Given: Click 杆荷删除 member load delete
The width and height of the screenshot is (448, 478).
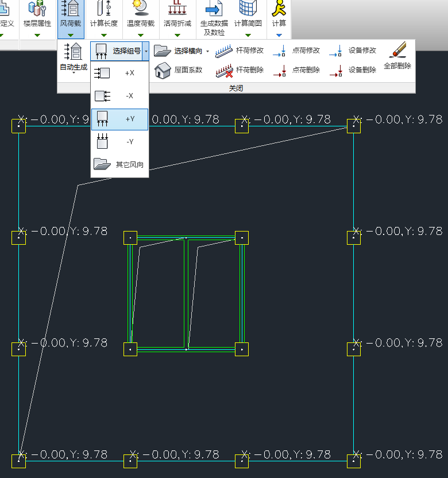Looking at the screenshot, I should (x=240, y=71).
